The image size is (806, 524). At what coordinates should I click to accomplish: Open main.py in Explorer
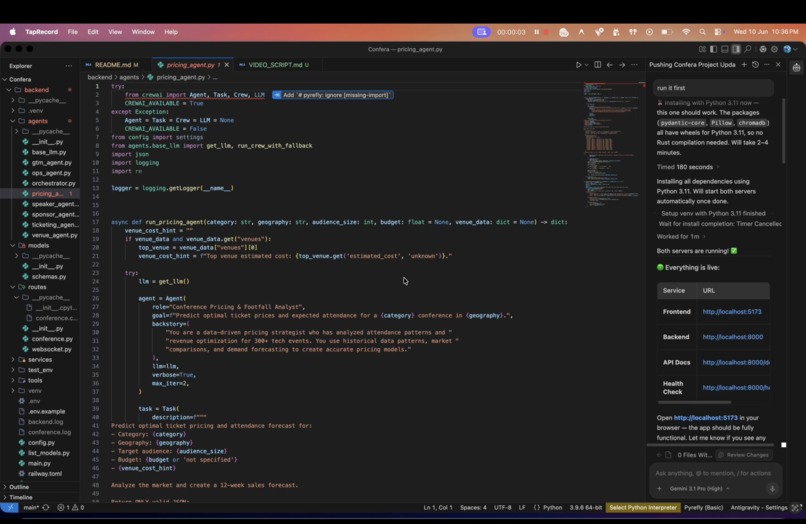39,463
